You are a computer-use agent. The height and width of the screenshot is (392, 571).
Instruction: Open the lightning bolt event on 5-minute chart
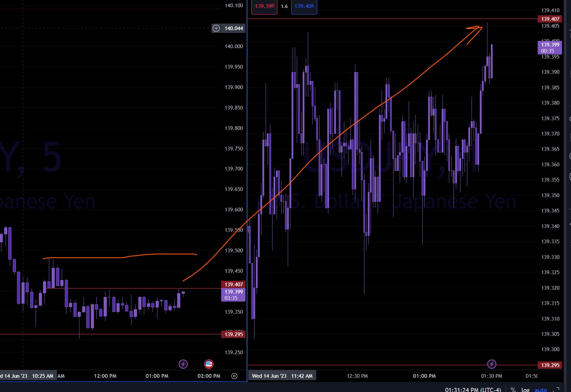[183, 364]
